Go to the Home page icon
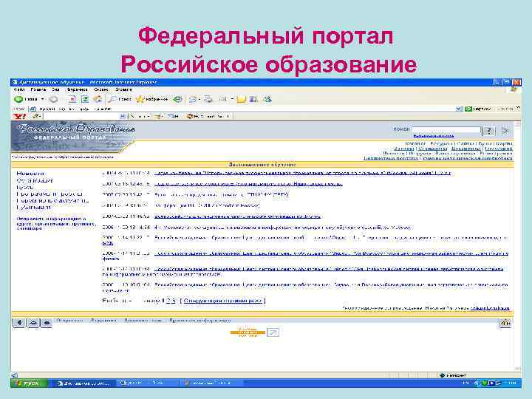 98,99
